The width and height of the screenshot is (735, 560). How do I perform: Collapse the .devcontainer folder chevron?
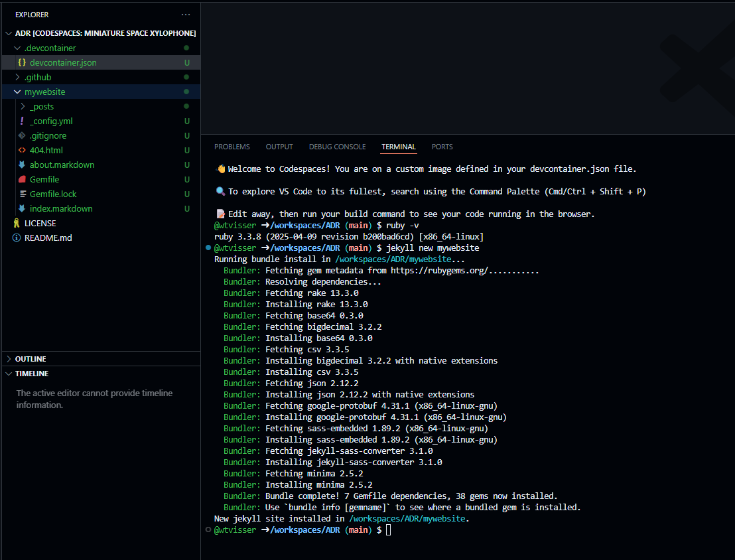17,48
